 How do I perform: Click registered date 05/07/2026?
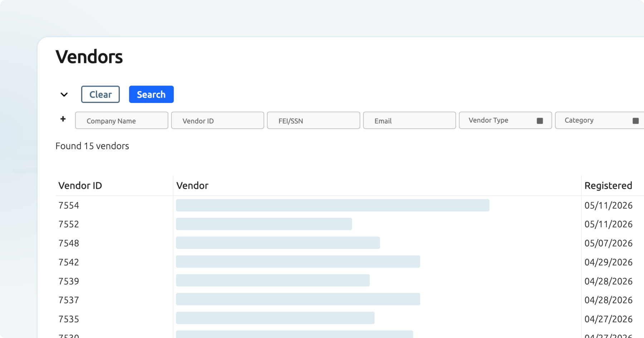(609, 243)
